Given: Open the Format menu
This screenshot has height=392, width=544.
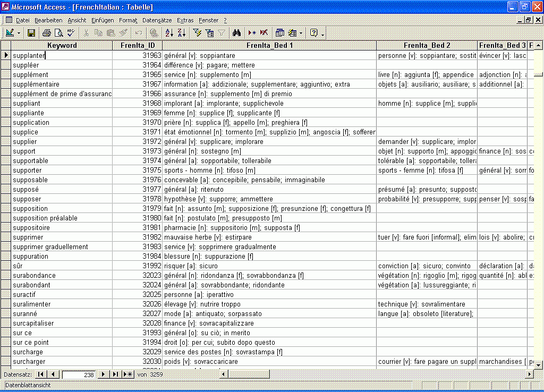Looking at the screenshot, I should pyautogui.click(x=128, y=21).
